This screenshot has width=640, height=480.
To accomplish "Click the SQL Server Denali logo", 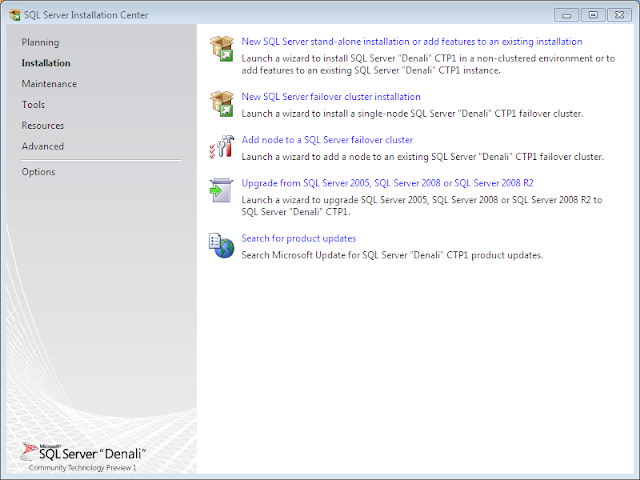I will (84, 452).
